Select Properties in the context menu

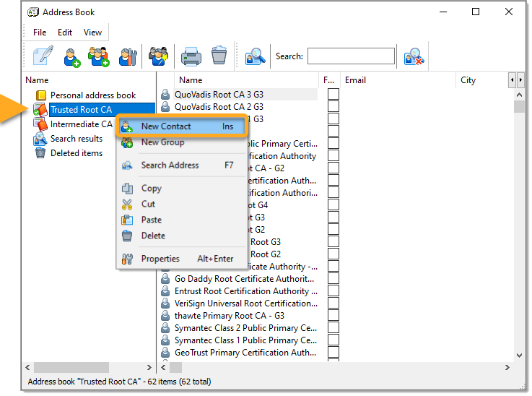[x=160, y=259]
